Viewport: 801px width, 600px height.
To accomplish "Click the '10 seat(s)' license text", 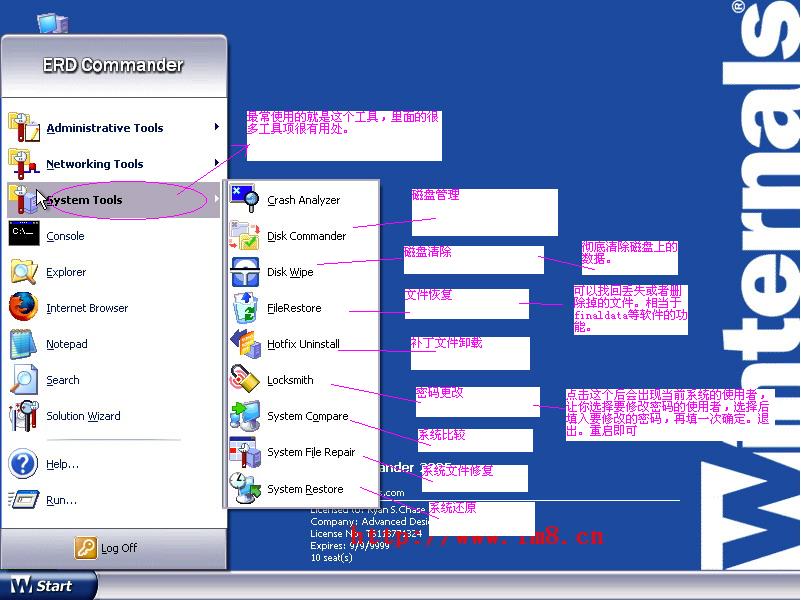I will pos(332,558).
